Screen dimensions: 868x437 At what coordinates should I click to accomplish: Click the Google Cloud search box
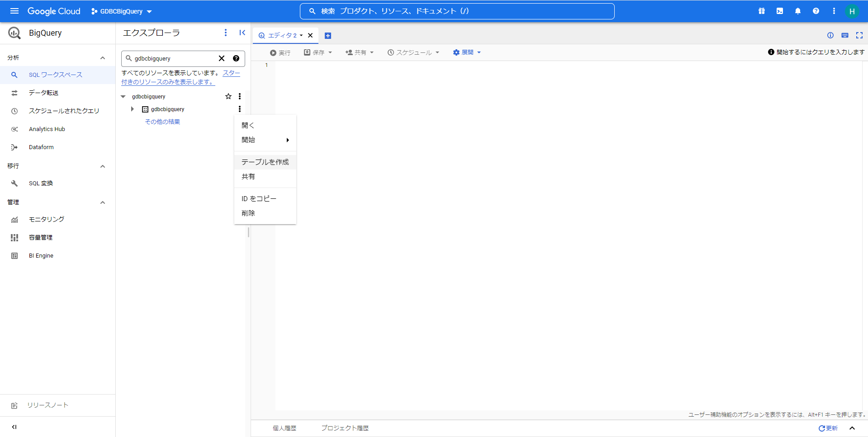tap(457, 11)
